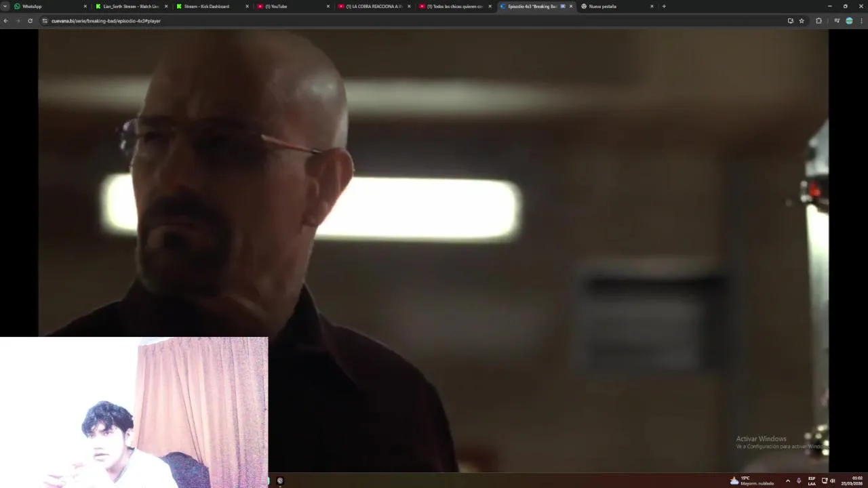Close the Todas las chicas quieren tab
Screen dimensions: 868x488
(x=490, y=6)
